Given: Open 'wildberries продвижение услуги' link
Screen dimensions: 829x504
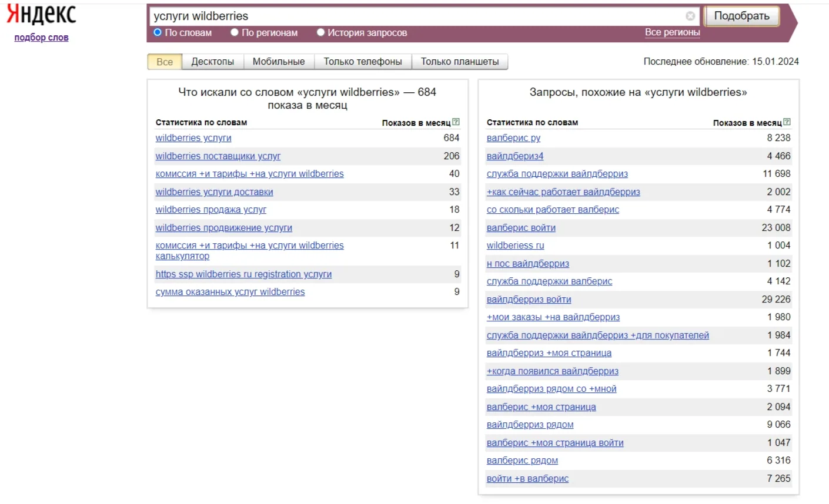Looking at the screenshot, I should tap(224, 228).
